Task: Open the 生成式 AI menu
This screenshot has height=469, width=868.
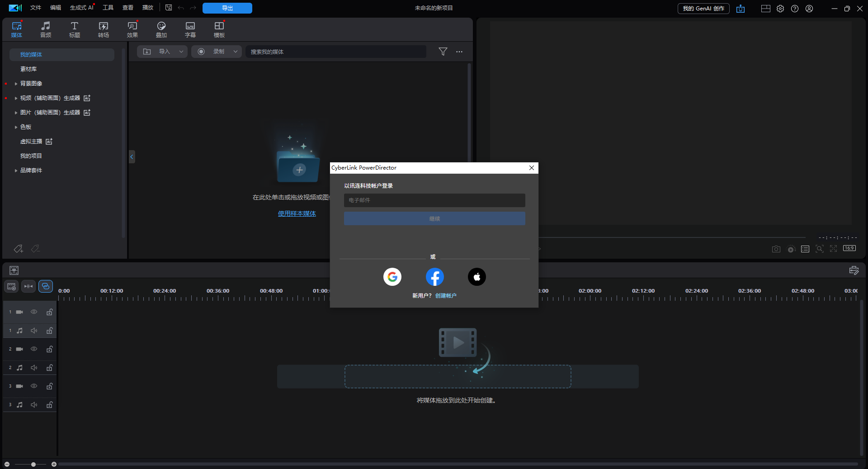Action: pyautogui.click(x=81, y=8)
